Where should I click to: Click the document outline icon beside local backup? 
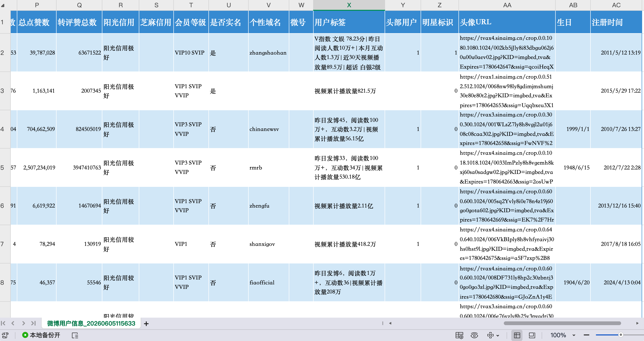tap(75, 335)
